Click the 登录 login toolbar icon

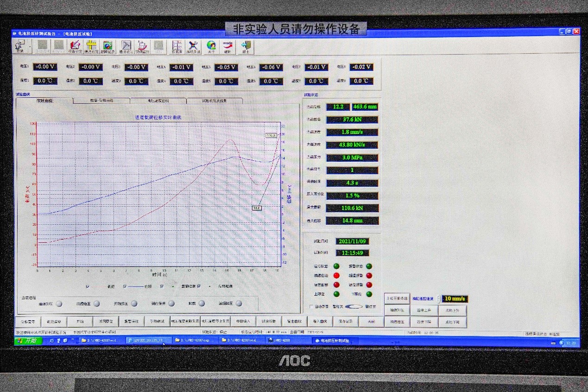tap(20, 46)
